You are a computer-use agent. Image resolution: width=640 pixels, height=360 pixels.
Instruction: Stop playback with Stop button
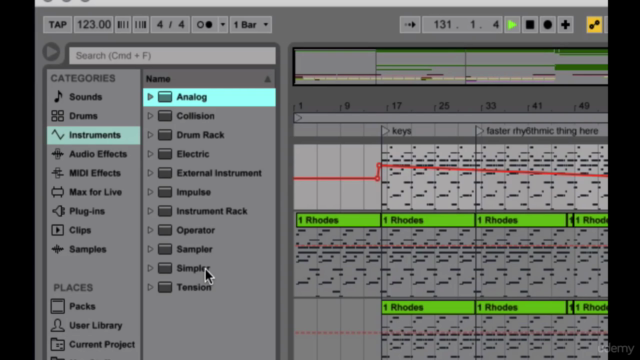click(x=530, y=25)
